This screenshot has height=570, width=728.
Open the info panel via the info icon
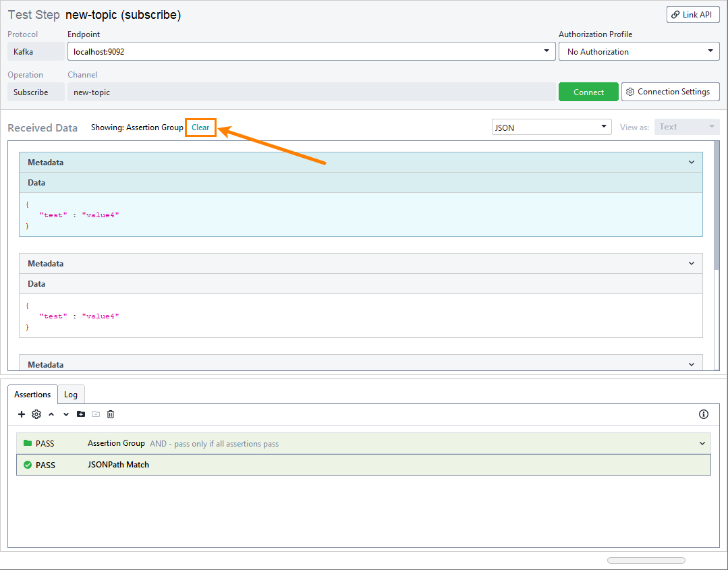(704, 414)
